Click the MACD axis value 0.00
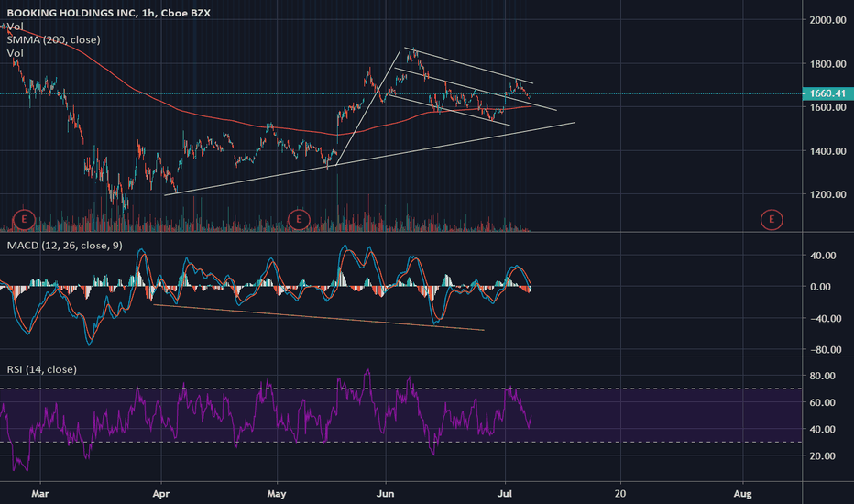 point(821,287)
